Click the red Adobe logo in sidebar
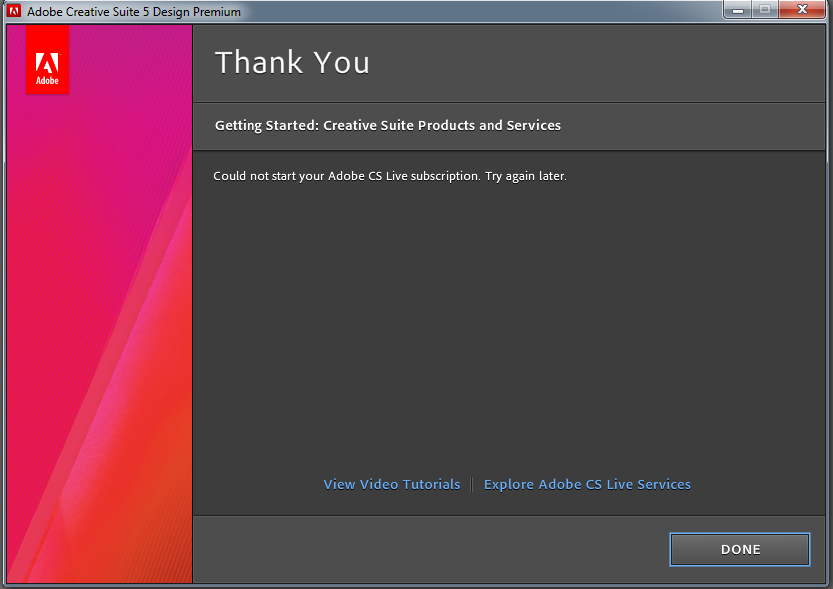 (x=47, y=59)
